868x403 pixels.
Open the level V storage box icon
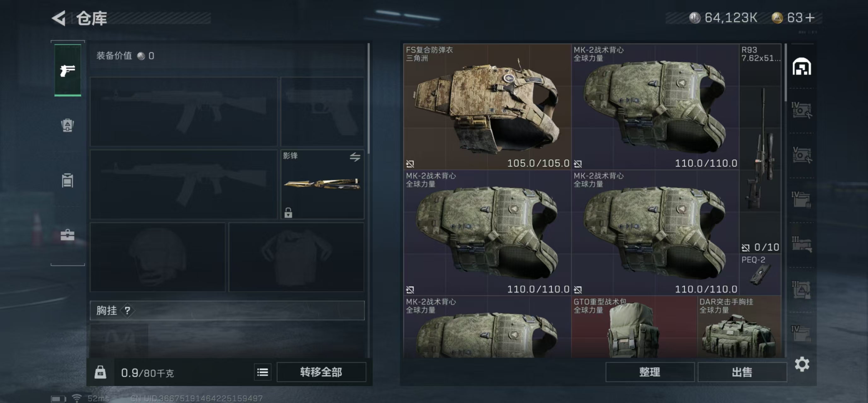pos(801,155)
